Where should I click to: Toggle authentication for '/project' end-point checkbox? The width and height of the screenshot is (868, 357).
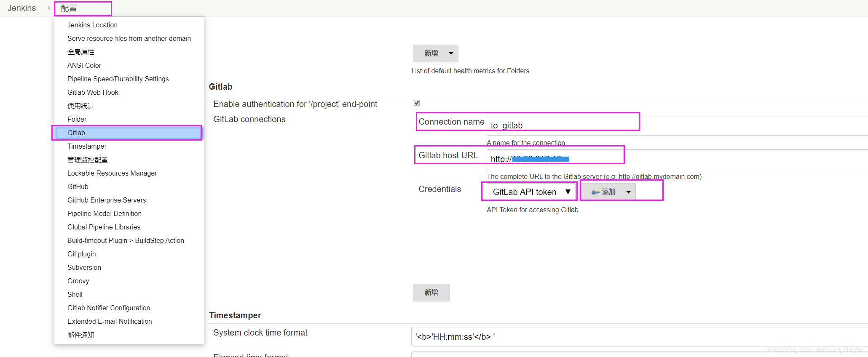click(417, 103)
